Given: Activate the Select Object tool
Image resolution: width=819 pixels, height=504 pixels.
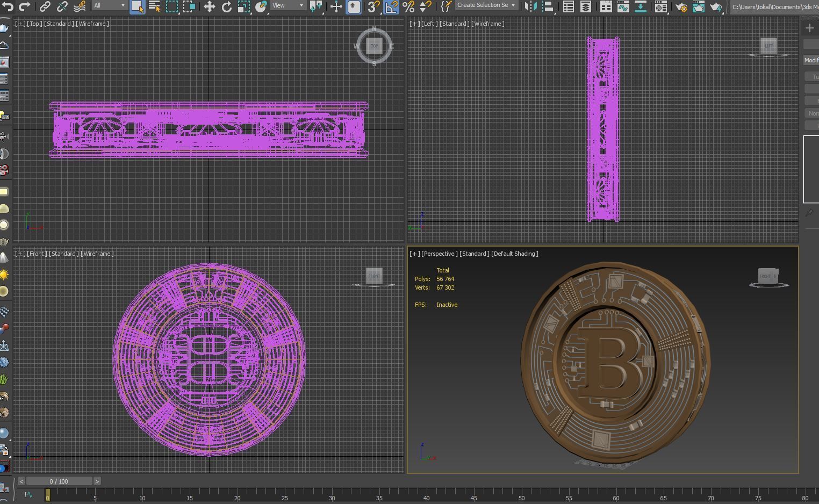Looking at the screenshot, I should click(137, 6).
